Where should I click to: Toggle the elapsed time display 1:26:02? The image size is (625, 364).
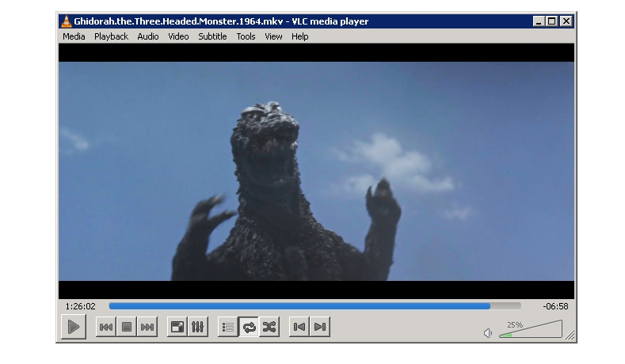81,306
